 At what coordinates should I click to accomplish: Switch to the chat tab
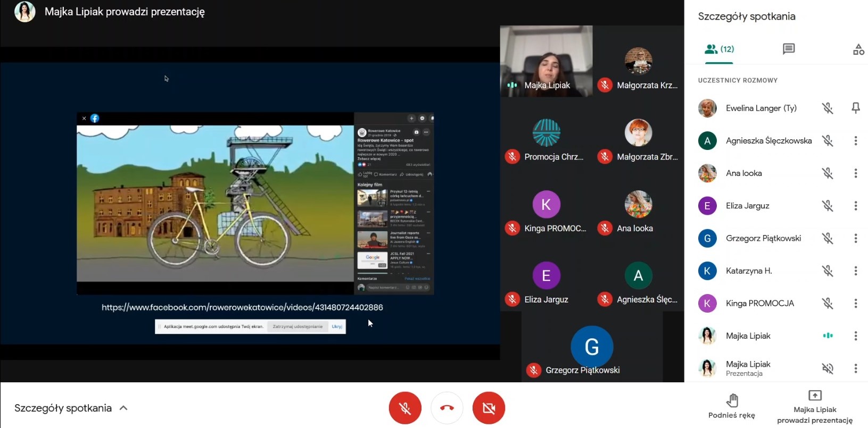tap(789, 49)
